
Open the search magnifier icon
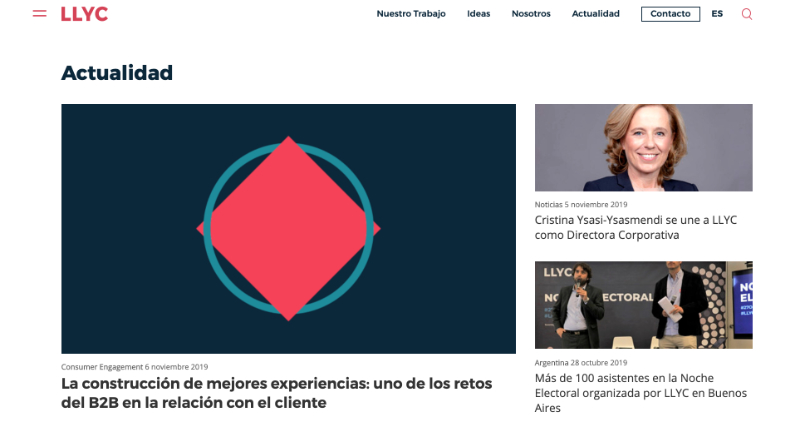(x=746, y=14)
